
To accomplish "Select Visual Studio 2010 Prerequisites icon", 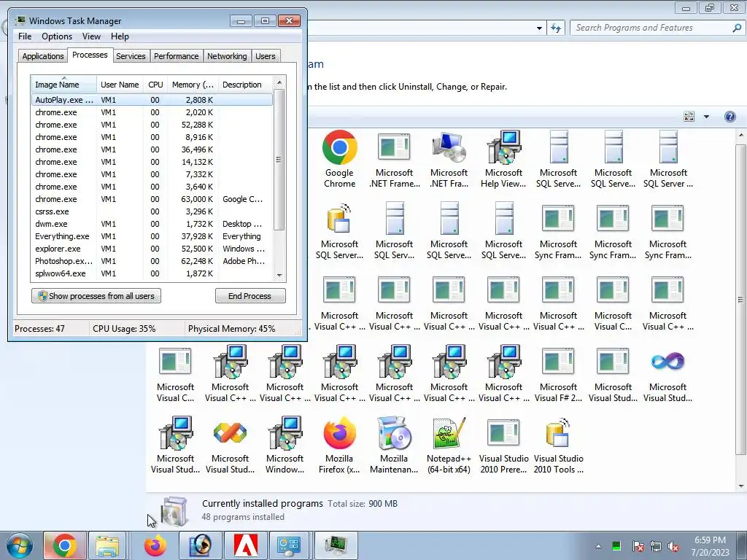I will point(503,446).
